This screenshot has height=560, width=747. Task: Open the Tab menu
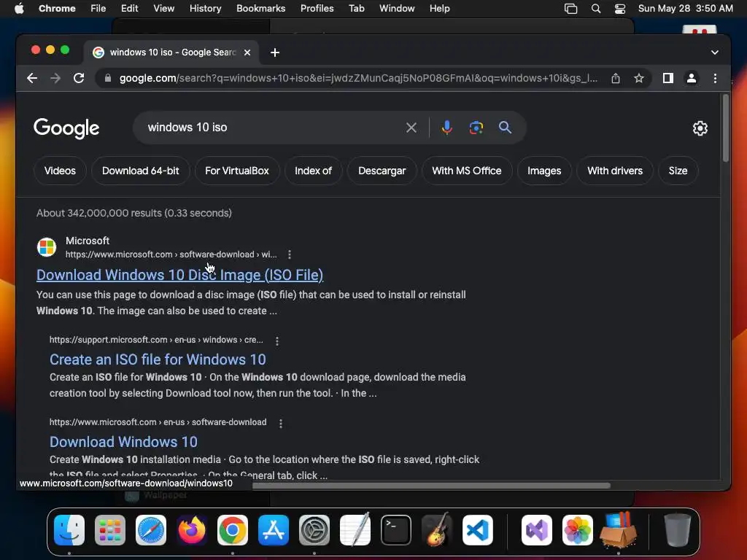(356, 9)
